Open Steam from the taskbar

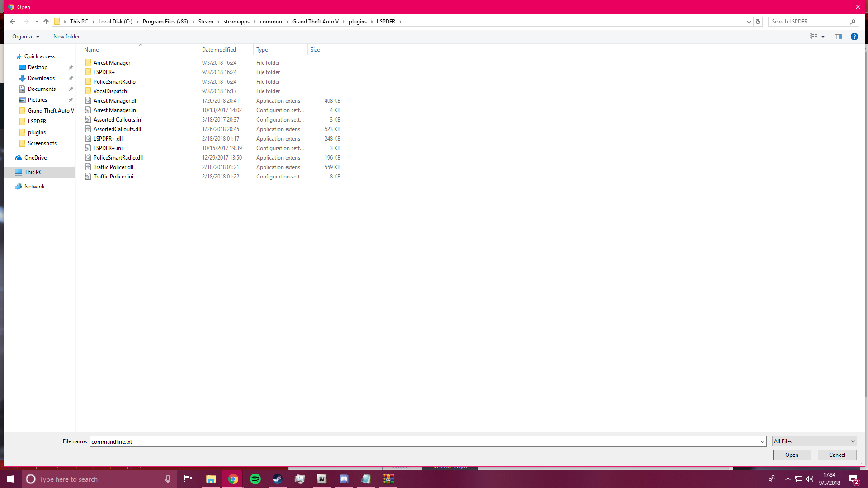click(x=277, y=479)
